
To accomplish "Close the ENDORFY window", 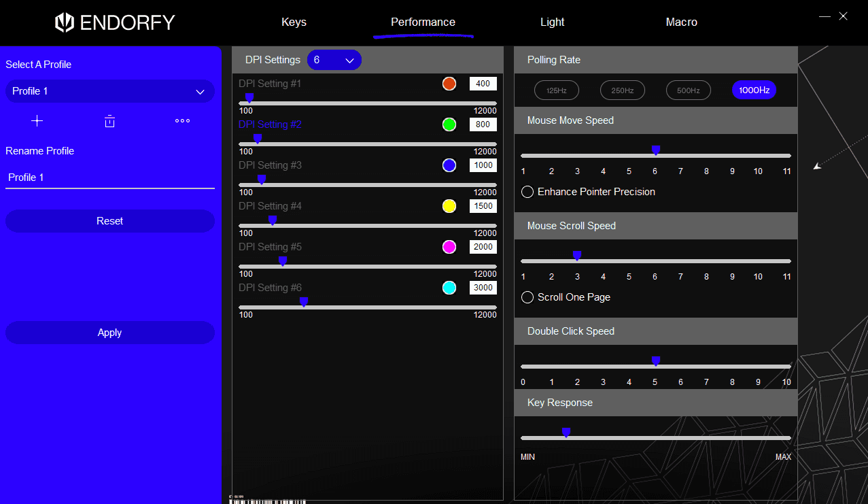I will (843, 16).
